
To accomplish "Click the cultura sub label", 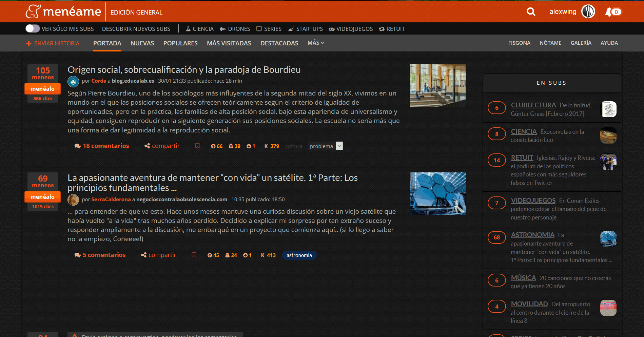I will click(x=294, y=146).
